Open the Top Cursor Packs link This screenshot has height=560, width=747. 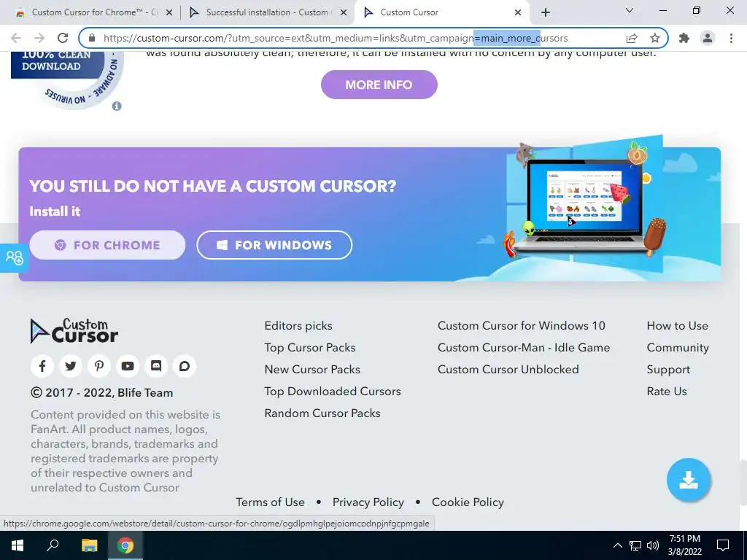(309, 348)
